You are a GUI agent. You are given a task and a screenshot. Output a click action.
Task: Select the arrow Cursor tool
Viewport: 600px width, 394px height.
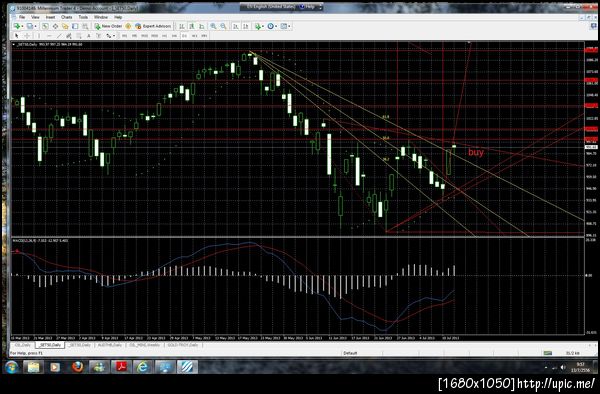(x=16, y=36)
